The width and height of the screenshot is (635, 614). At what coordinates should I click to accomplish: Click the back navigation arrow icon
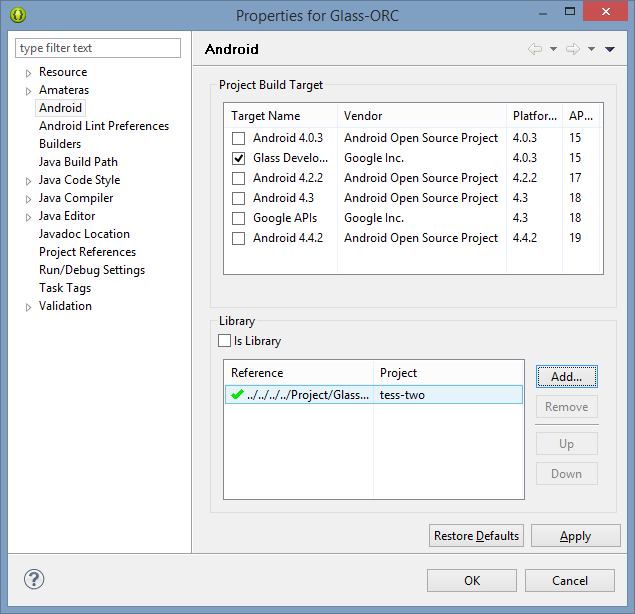coord(535,49)
